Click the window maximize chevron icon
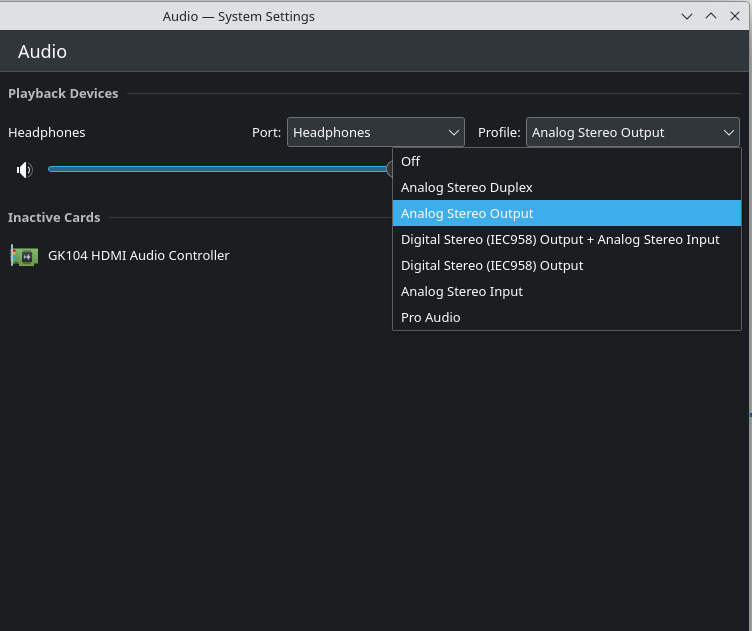This screenshot has height=631, width=752. (711, 16)
